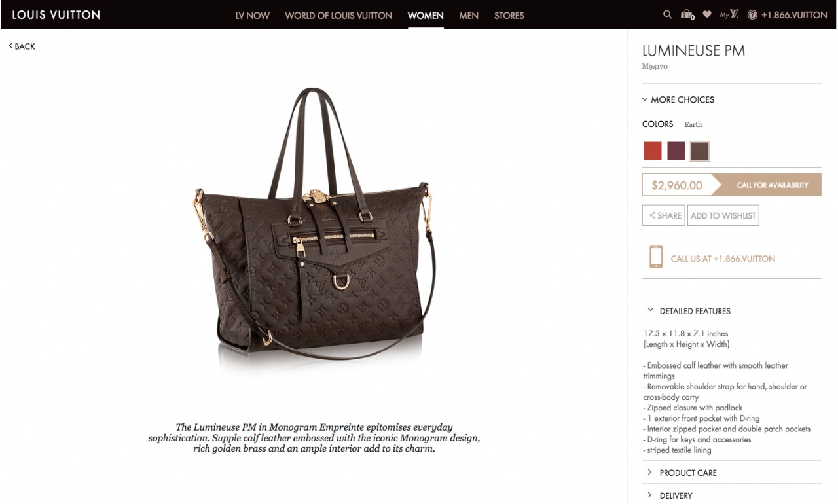Click Call for Availability button
This screenshot has height=504, width=838.
(x=767, y=185)
